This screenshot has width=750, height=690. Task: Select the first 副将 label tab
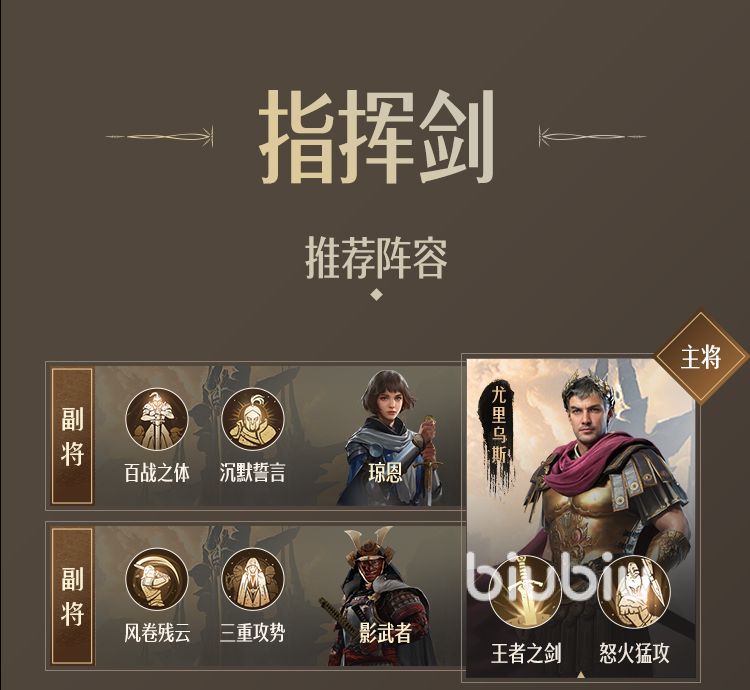72,436
